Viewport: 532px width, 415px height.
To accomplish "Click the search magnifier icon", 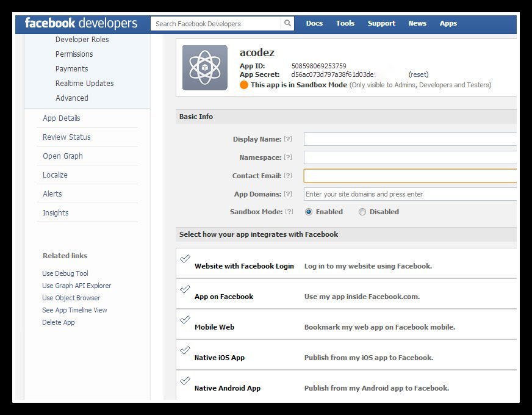I will click(287, 23).
